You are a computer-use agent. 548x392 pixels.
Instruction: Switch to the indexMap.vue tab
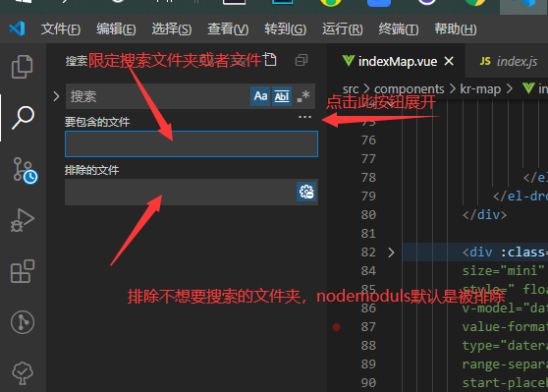(x=397, y=61)
